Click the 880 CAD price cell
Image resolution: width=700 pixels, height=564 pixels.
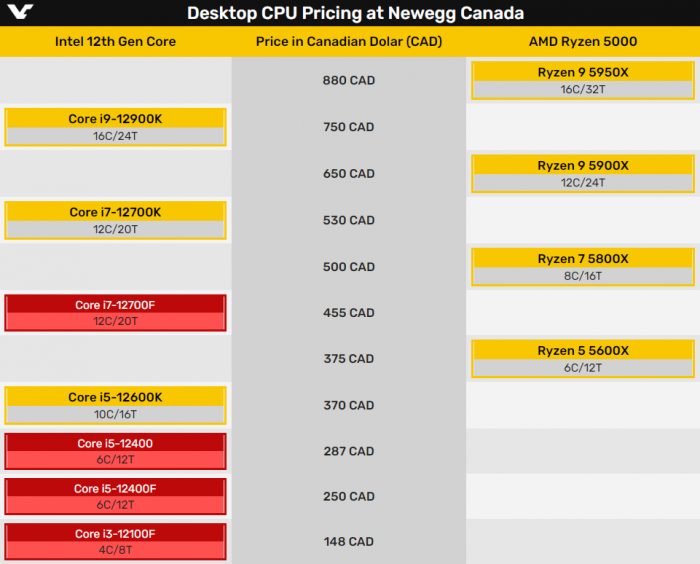tap(348, 80)
